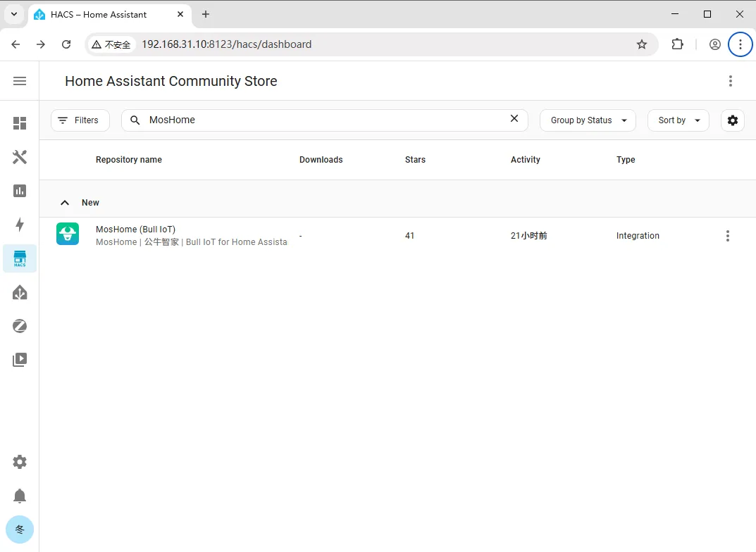
Task: Sort by the Type column header
Action: tap(626, 159)
